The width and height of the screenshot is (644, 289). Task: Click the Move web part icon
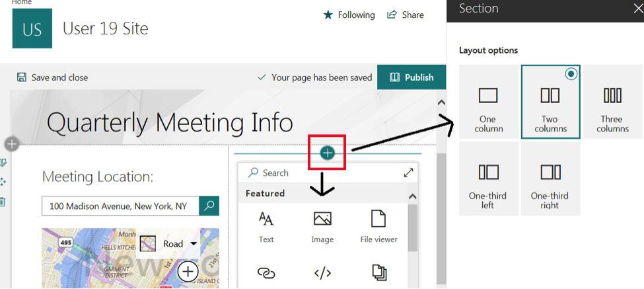click(x=3, y=182)
